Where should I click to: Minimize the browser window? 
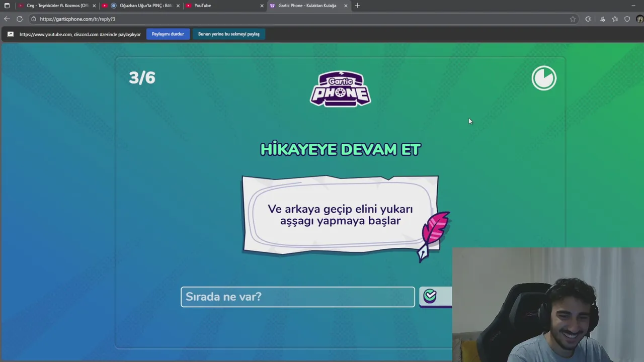[633, 6]
